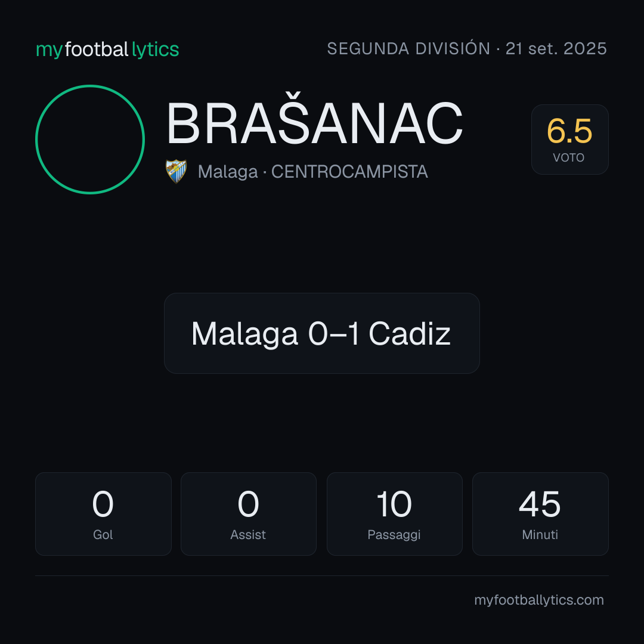The height and width of the screenshot is (644, 644).
Task: Click the 21 set. 2025 date text
Action: [x=556, y=49]
